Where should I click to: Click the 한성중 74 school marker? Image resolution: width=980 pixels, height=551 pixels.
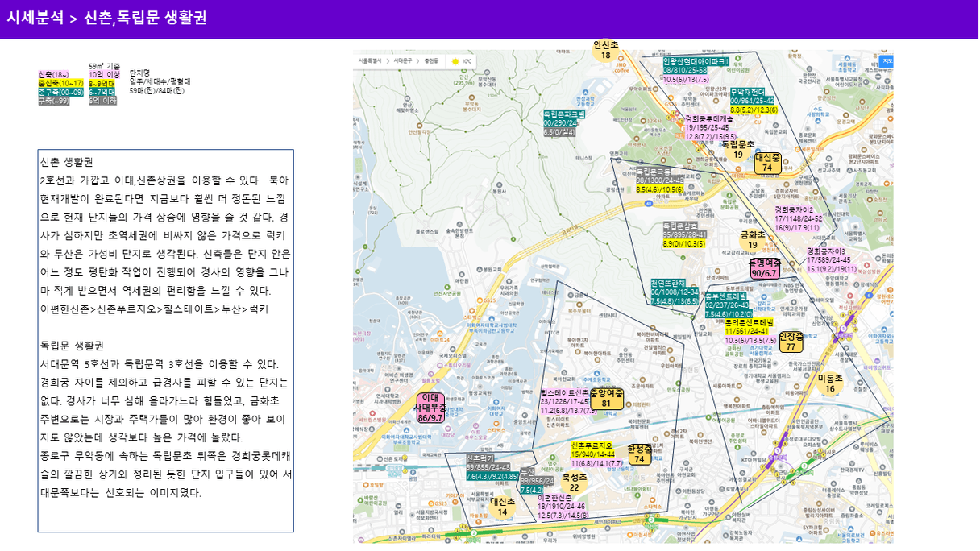(x=639, y=454)
